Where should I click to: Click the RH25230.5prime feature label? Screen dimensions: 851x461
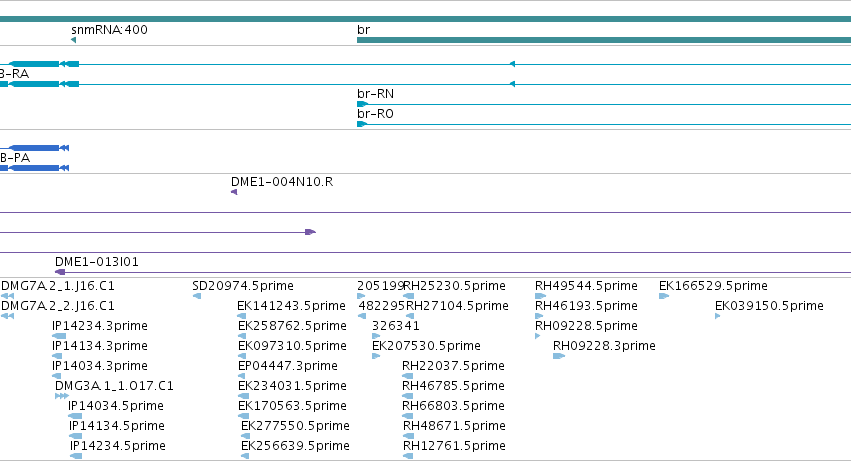coord(454,286)
